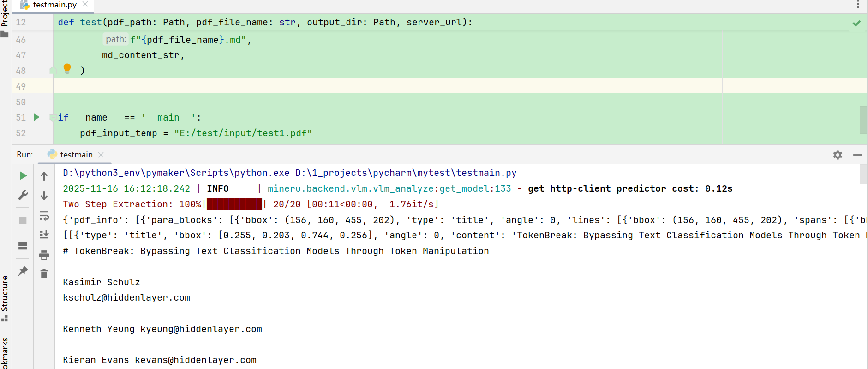868x369 pixels.
Task: Open the Structure tool window
Action: (5, 298)
